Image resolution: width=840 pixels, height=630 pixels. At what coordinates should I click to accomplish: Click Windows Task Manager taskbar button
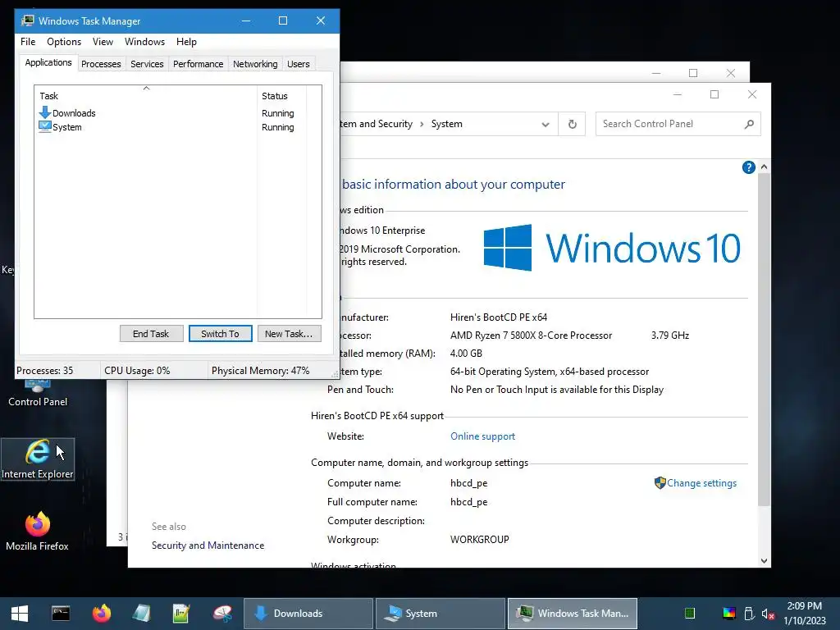[x=572, y=614]
